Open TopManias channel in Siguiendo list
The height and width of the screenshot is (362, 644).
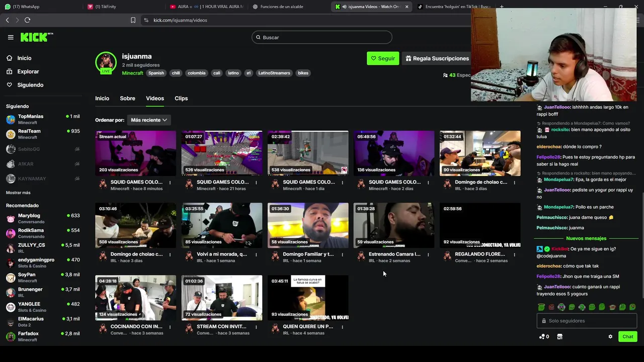point(43,119)
